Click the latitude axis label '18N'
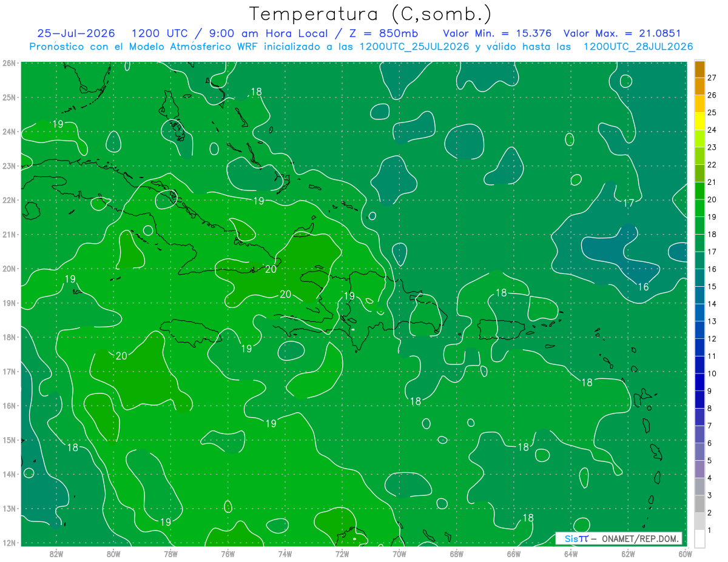Viewport: 728px width, 562px height. 9,337
